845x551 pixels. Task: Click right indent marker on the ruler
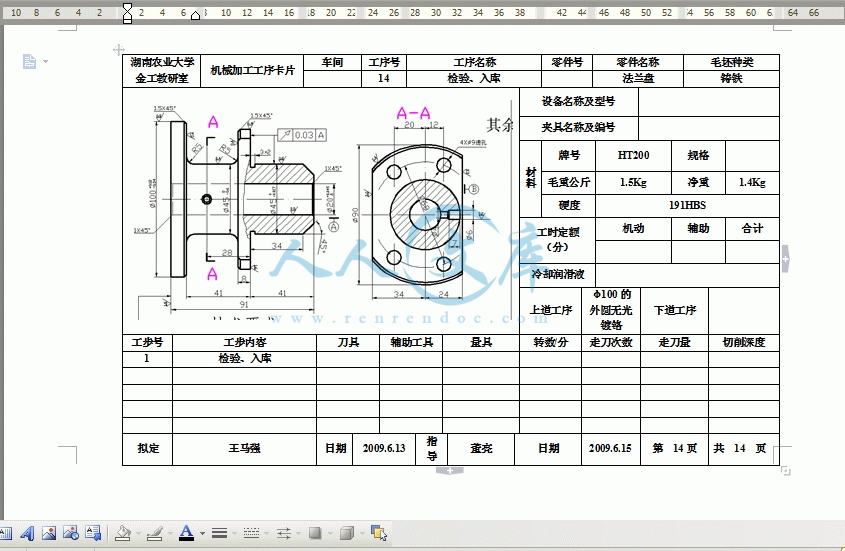click(x=196, y=16)
